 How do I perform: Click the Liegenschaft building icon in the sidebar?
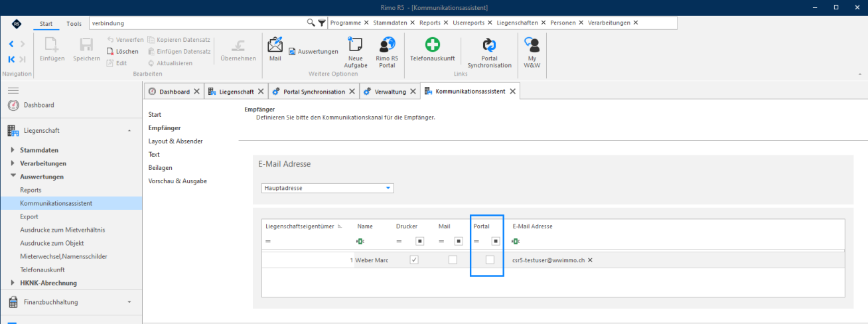click(x=13, y=131)
